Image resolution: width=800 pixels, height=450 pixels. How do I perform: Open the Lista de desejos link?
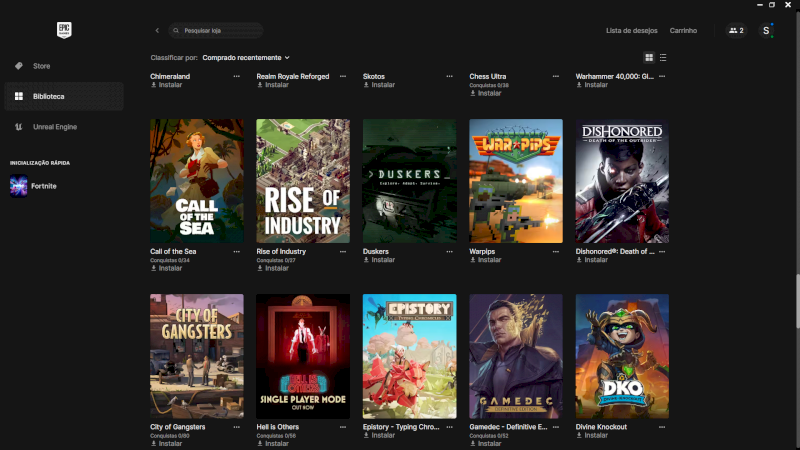632,31
